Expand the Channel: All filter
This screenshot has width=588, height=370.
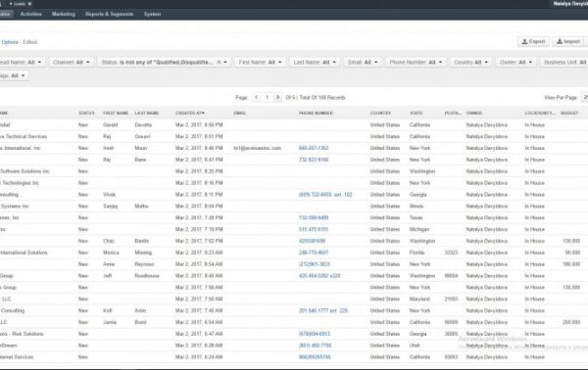72,63
